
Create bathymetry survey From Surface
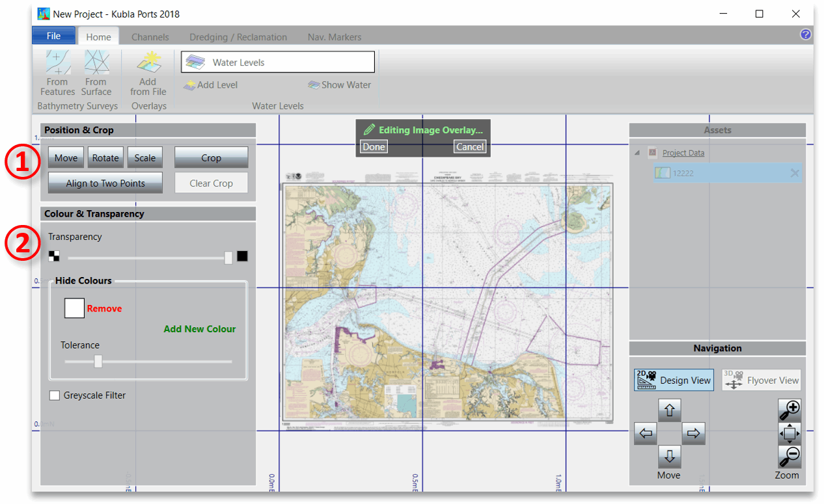[96, 73]
